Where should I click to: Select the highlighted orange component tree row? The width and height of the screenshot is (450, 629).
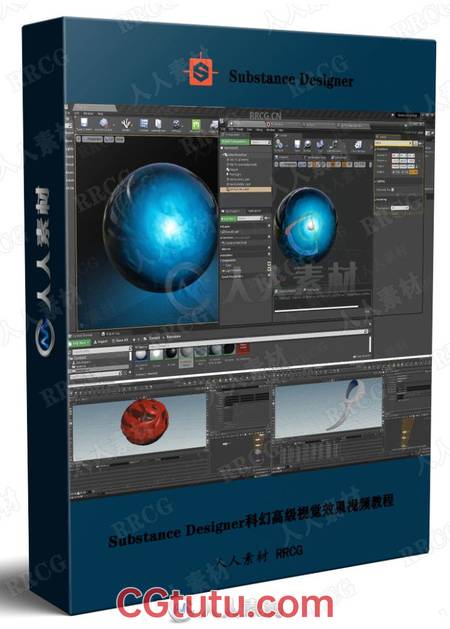click(x=246, y=189)
